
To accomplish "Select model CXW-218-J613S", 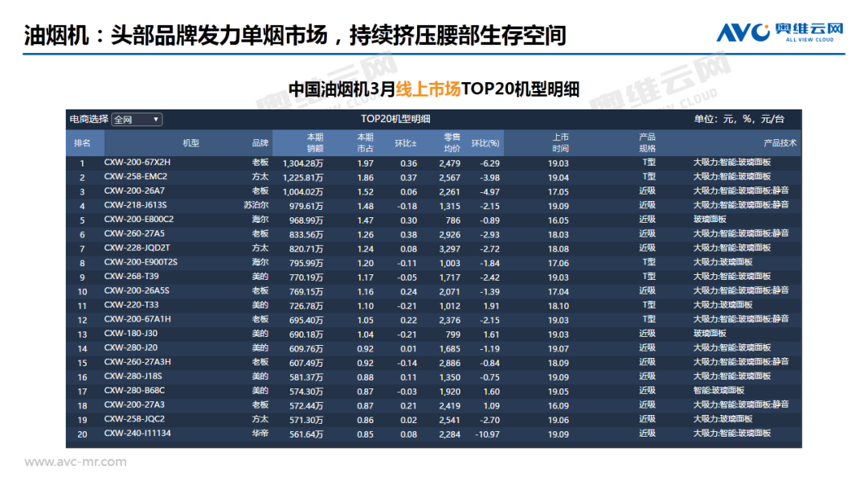I will click(136, 205).
